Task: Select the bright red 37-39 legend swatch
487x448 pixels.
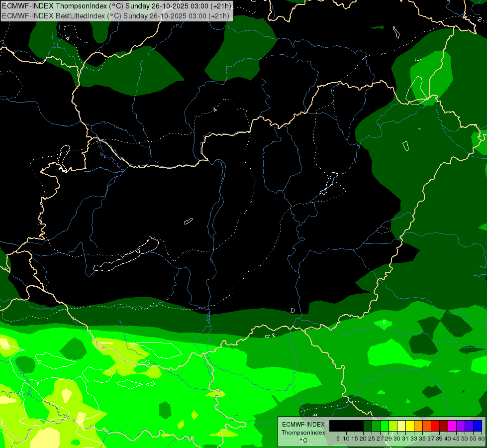Action: (435, 426)
